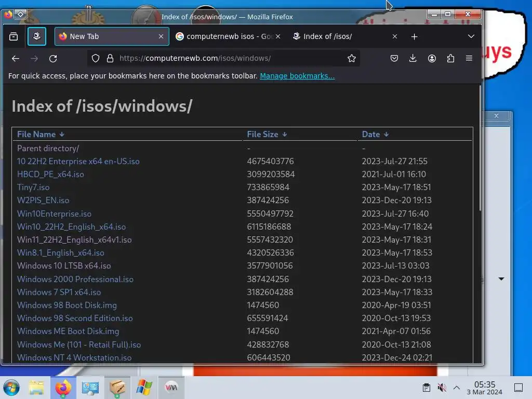This screenshot has height=399, width=532.
Task: Open the VM taskbar application icon
Action: (x=171, y=388)
